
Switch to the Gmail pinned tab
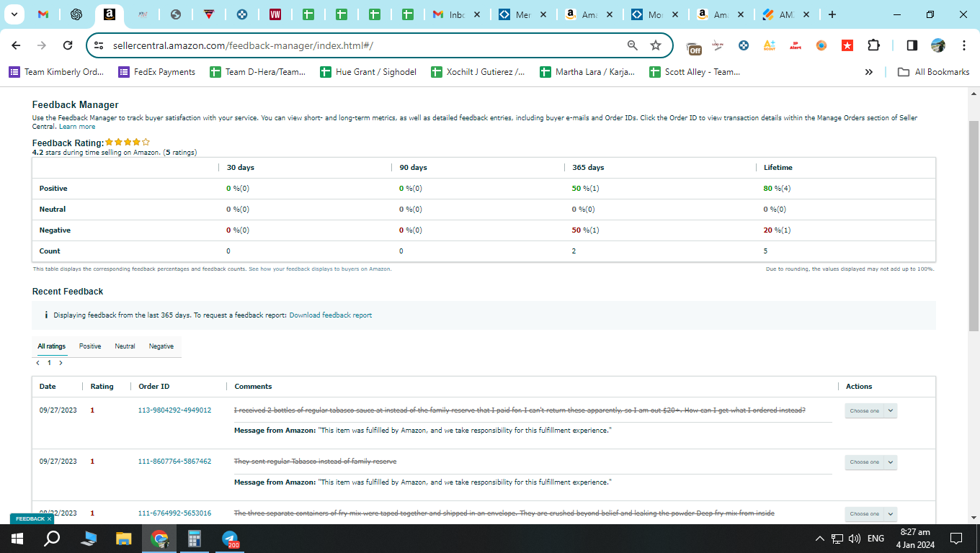coord(43,14)
